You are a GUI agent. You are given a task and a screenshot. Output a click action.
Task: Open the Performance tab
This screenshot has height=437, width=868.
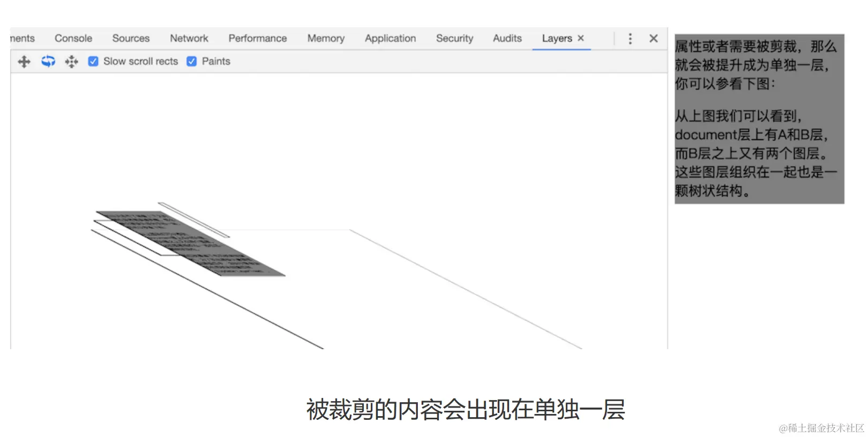click(258, 39)
